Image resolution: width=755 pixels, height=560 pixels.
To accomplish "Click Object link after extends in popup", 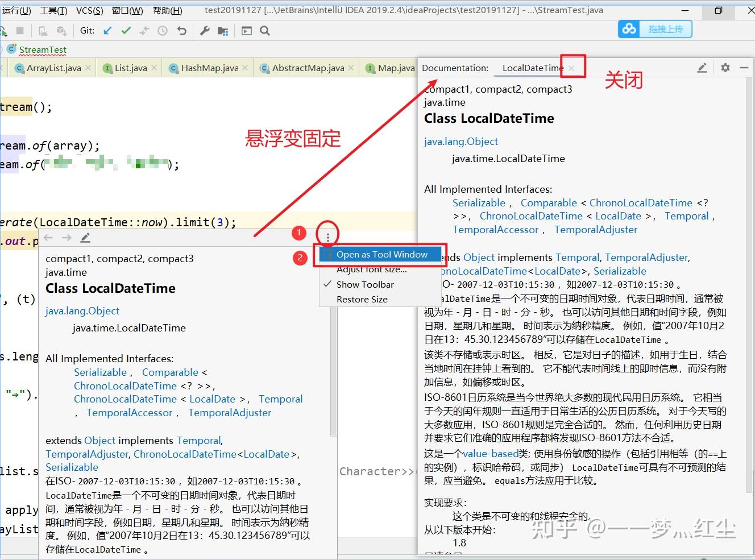I will [100, 441].
